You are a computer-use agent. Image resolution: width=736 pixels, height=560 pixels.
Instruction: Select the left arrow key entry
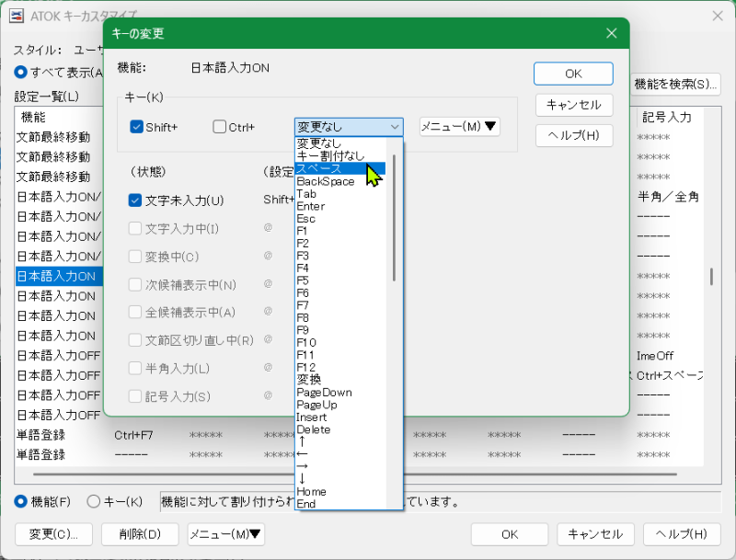tap(340, 454)
